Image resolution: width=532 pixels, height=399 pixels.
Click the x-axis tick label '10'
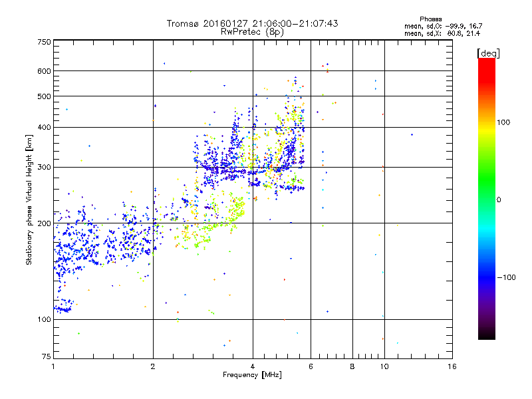coord(384,366)
